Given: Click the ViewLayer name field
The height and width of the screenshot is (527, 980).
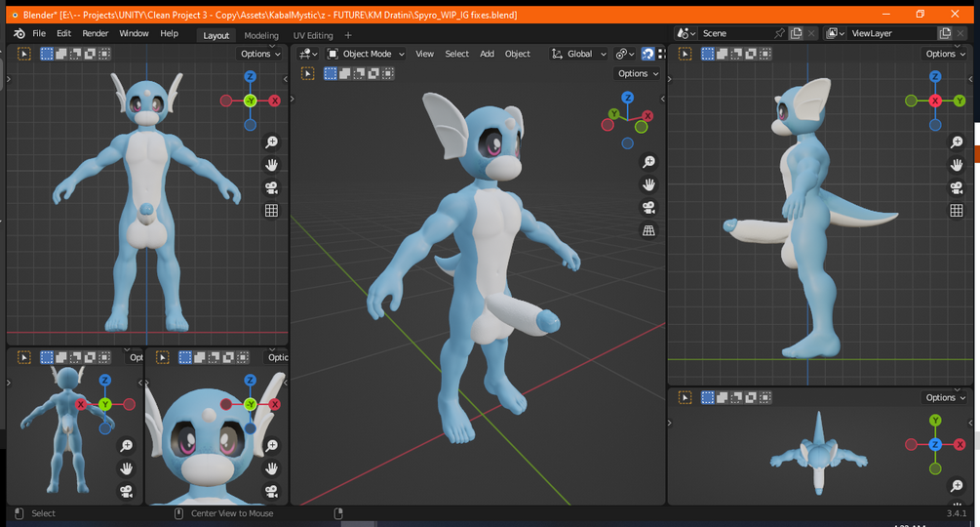Looking at the screenshot, I should [x=892, y=34].
